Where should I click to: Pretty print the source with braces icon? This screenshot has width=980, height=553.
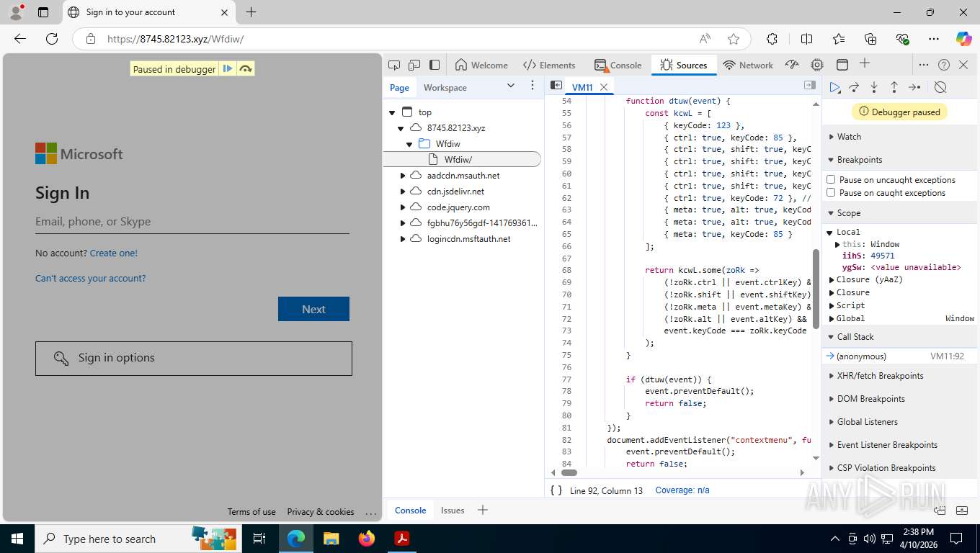(x=556, y=490)
